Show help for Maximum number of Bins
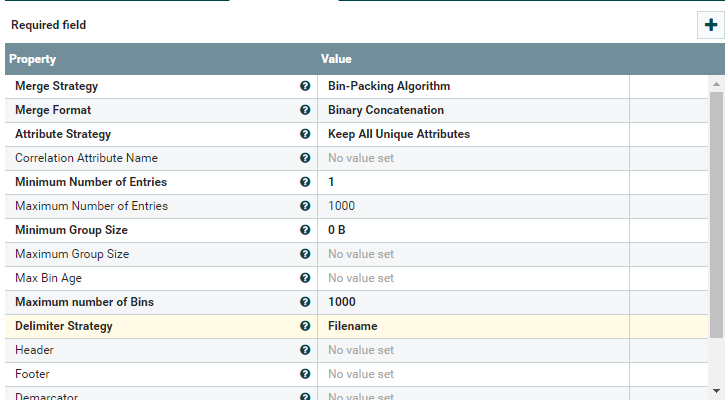This screenshot has height=416, width=728. 305,302
